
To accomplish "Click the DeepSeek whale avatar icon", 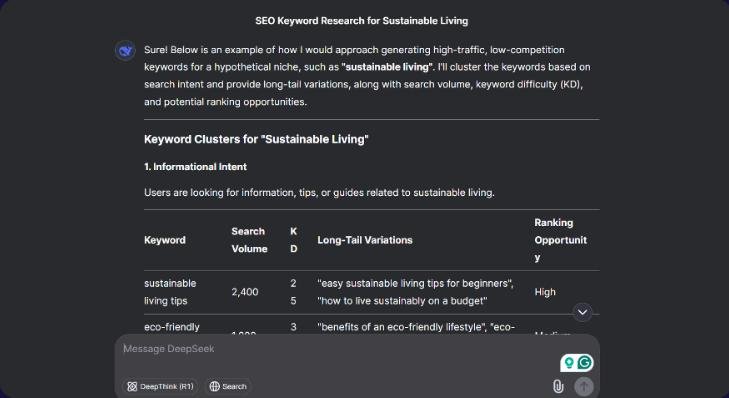I will click(x=125, y=51).
